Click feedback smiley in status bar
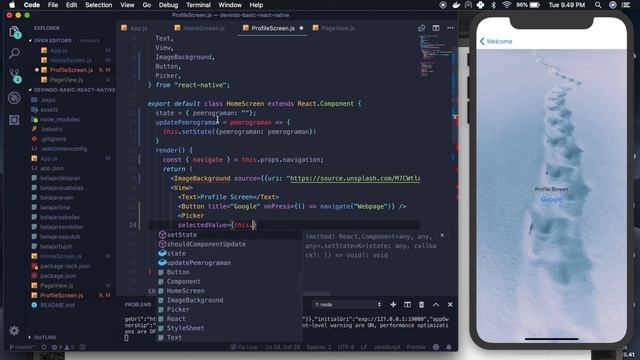The height and width of the screenshot is (360, 640). (436, 347)
